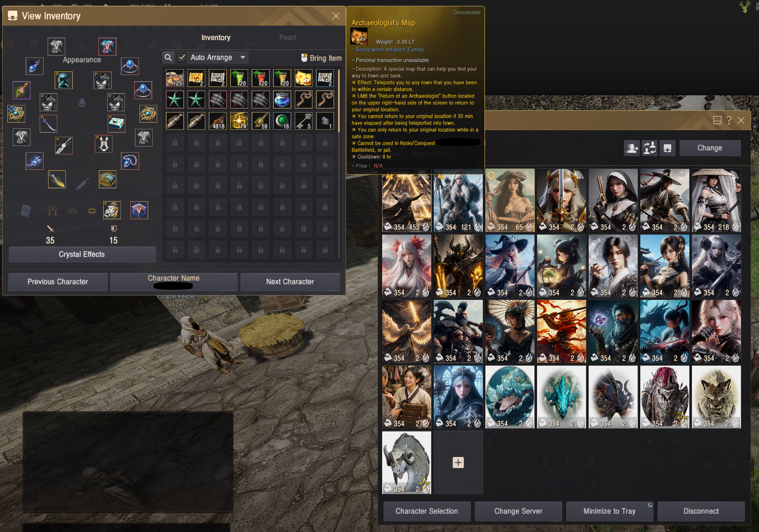
Task: Switch to the Inventory tab
Action: point(216,37)
